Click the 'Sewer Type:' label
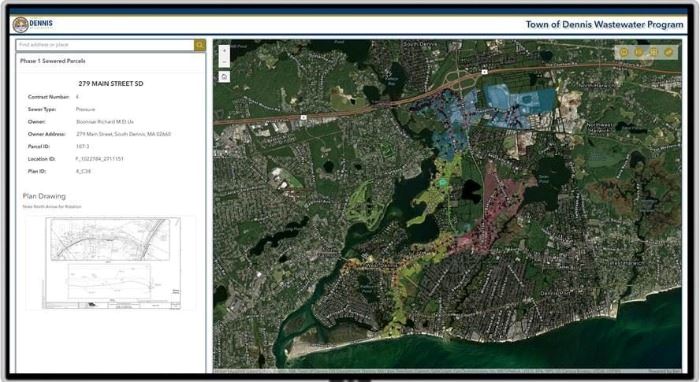 click(42, 109)
